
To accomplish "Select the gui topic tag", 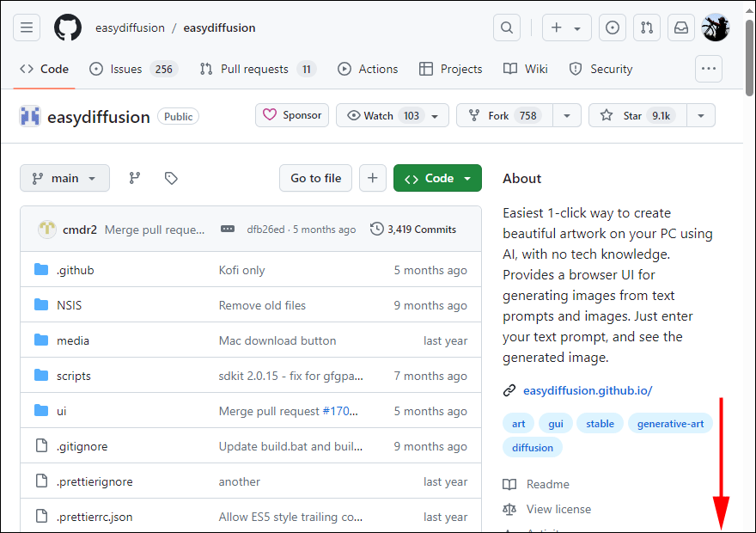I will point(556,424).
